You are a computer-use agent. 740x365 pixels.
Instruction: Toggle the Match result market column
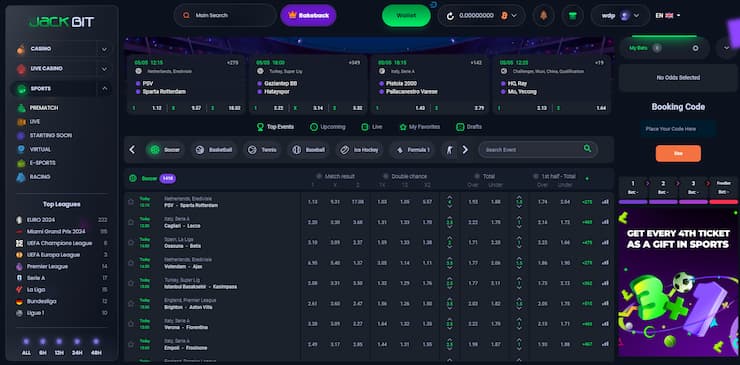pos(336,176)
